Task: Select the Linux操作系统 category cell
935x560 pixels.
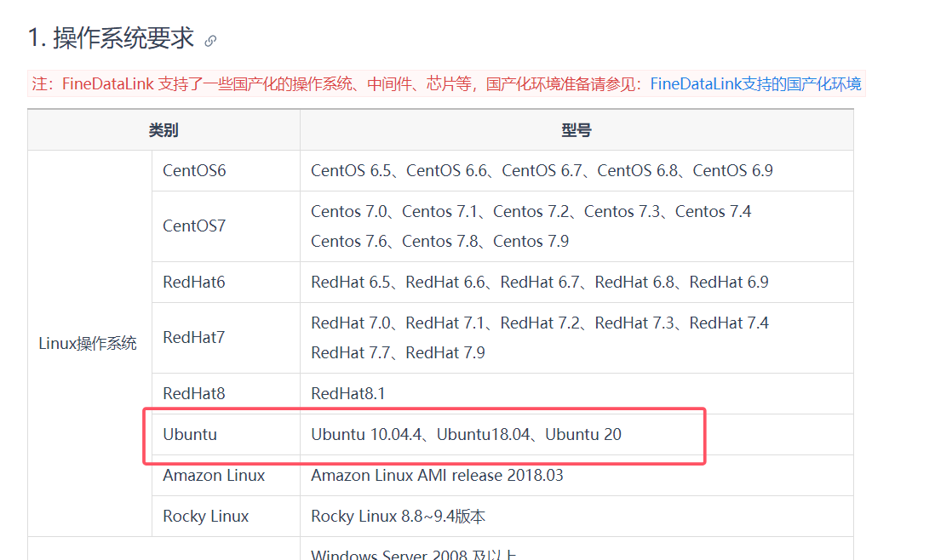Action: click(x=89, y=343)
